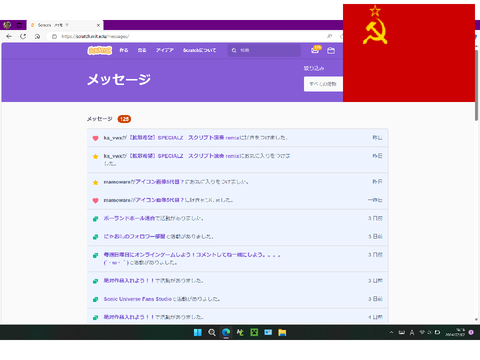Open the messages inbox icon with badge

[x=315, y=50]
